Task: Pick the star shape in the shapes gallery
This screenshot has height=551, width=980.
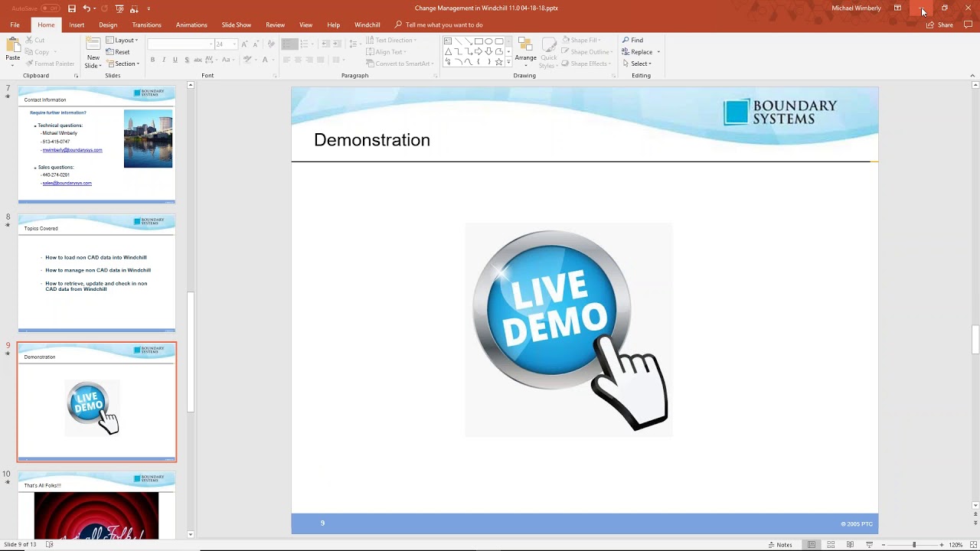Action: coord(498,62)
